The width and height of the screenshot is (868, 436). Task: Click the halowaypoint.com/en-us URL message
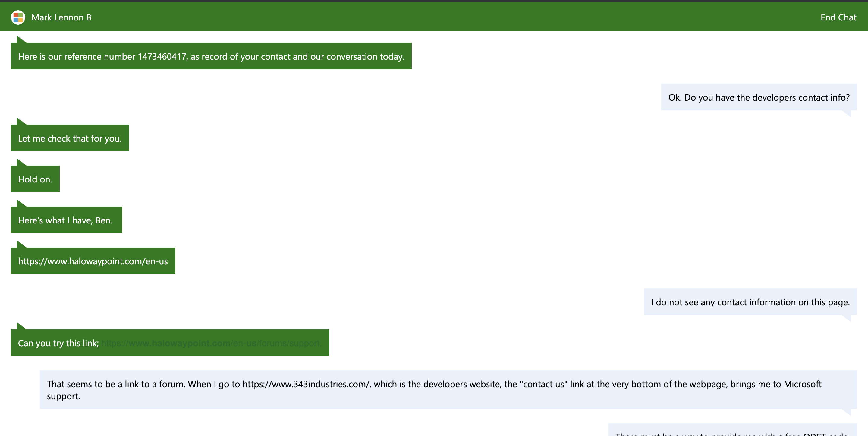tap(93, 261)
